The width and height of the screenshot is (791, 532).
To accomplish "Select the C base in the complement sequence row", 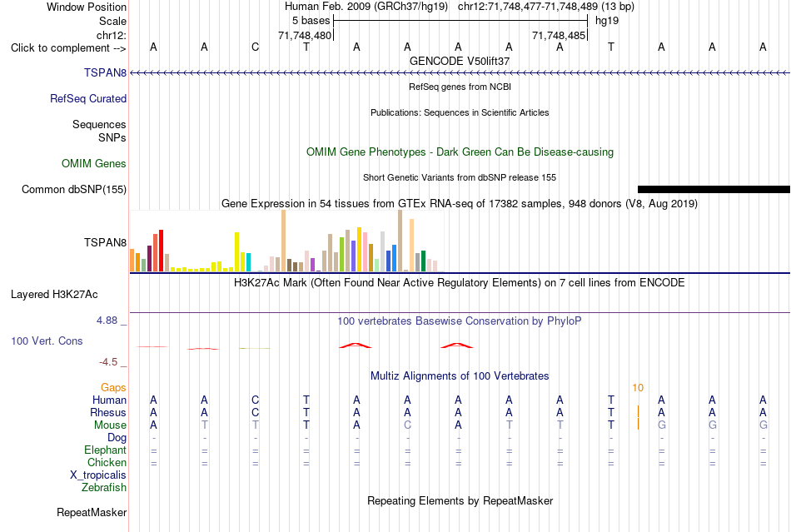I will point(256,47).
